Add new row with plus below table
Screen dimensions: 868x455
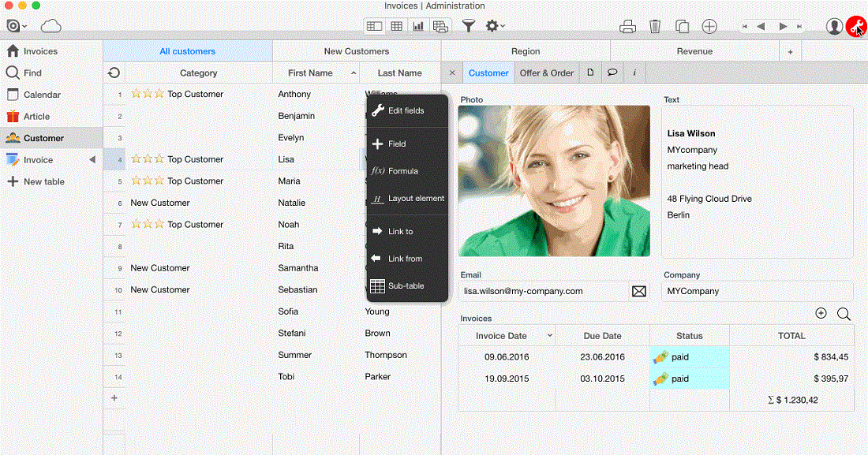click(114, 398)
